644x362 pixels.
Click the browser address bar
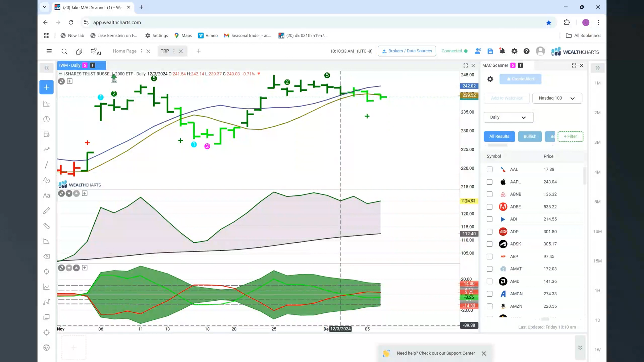[x=315, y=22]
